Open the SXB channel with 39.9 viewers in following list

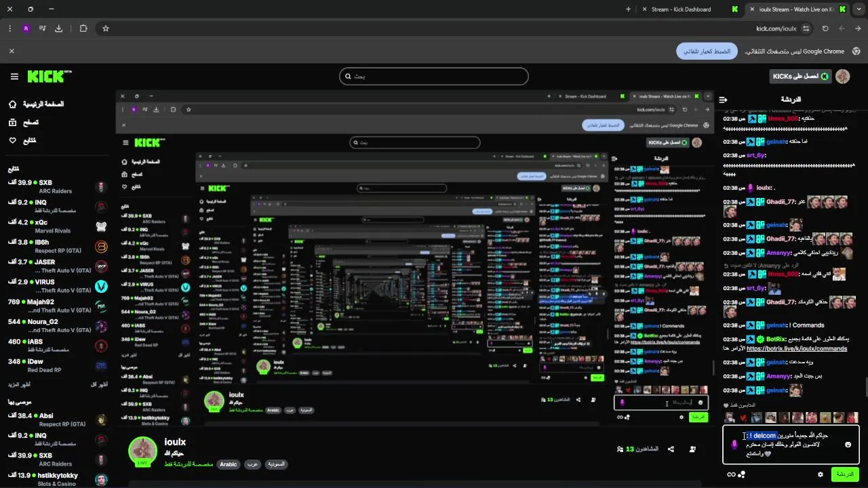58,186
